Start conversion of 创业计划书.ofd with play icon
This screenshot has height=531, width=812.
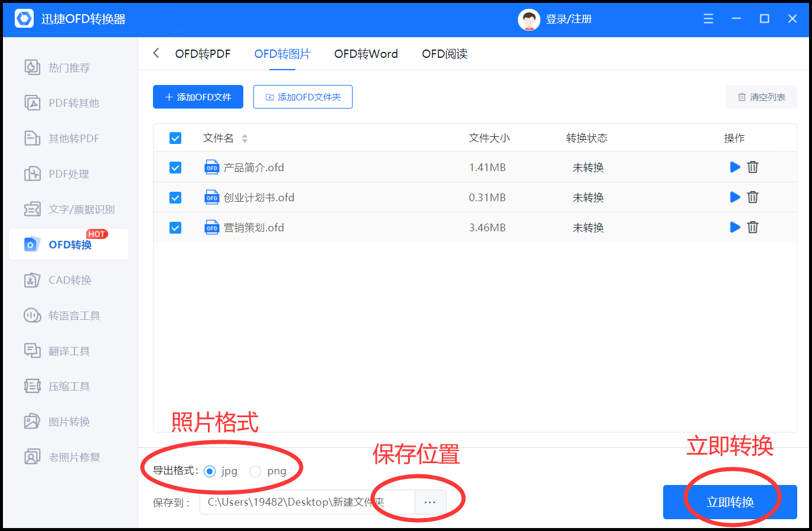point(735,197)
